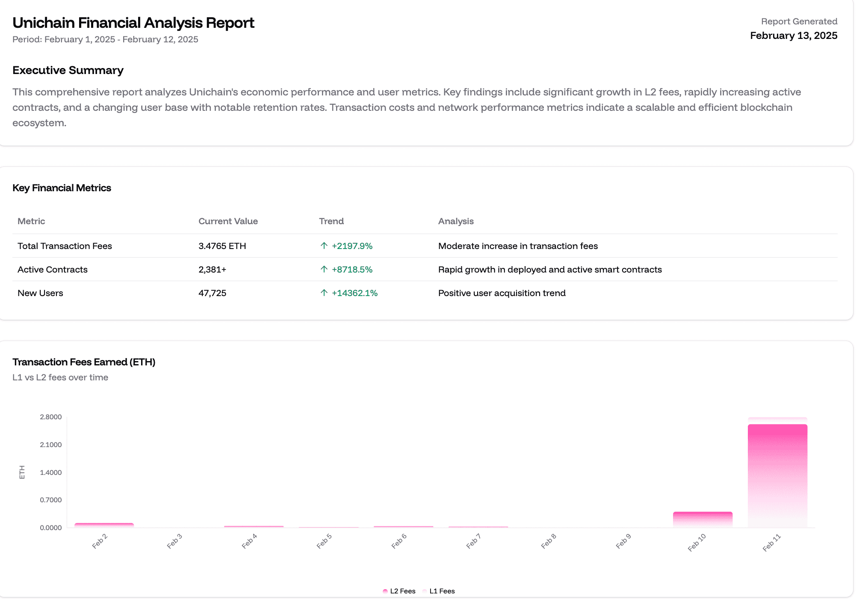This screenshot has height=599, width=868.
Task: Select the New Users row label
Action: click(x=40, y=293)
